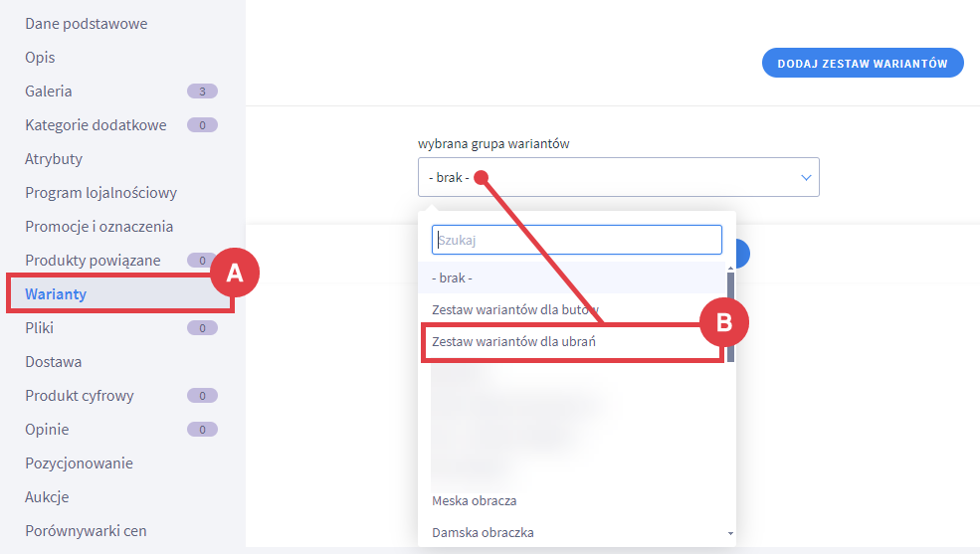
Task: Open the Atrybuty section
Action: pos(54,158)
